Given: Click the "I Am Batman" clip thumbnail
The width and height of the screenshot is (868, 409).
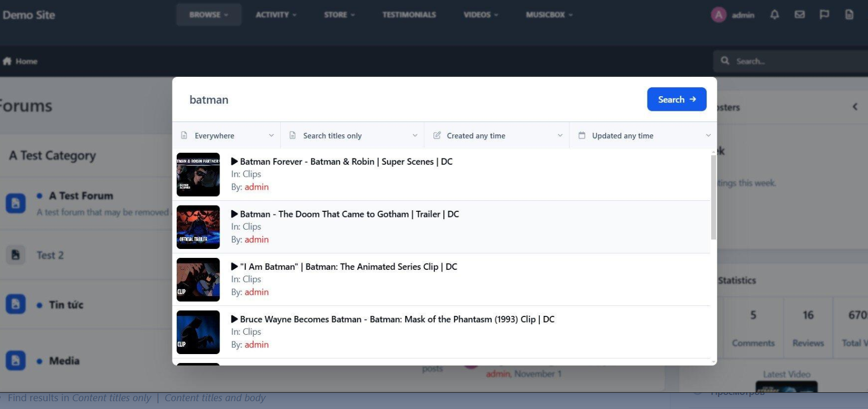Looking at the screenshot, I should tap(198, 280).
